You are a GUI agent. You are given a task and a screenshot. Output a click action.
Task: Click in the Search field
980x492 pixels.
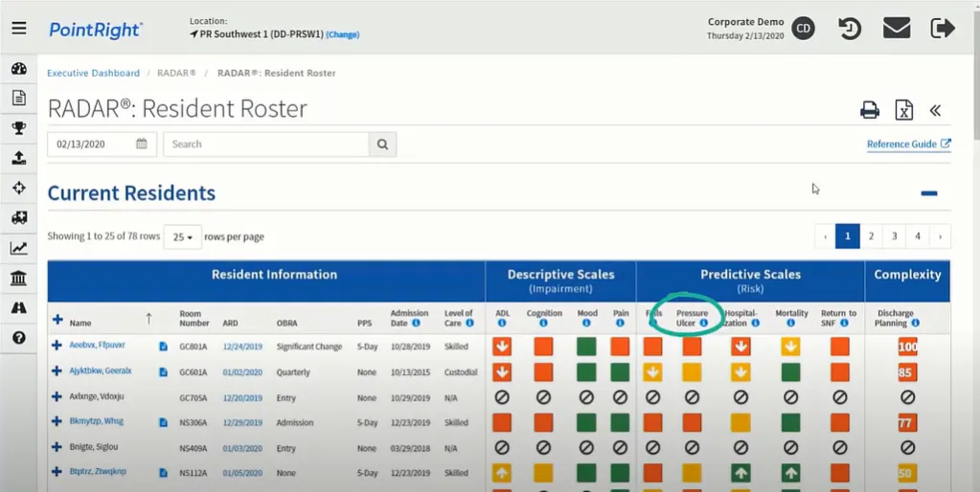click(266, 145)
